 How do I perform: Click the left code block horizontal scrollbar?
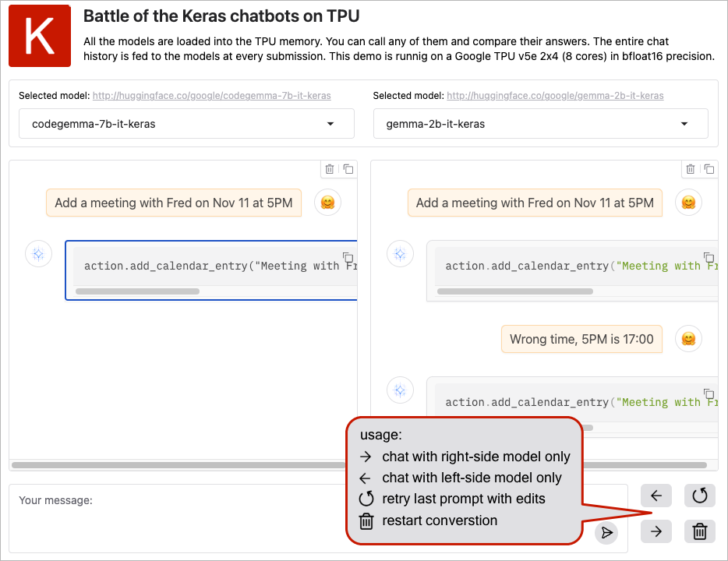point(137,291)
